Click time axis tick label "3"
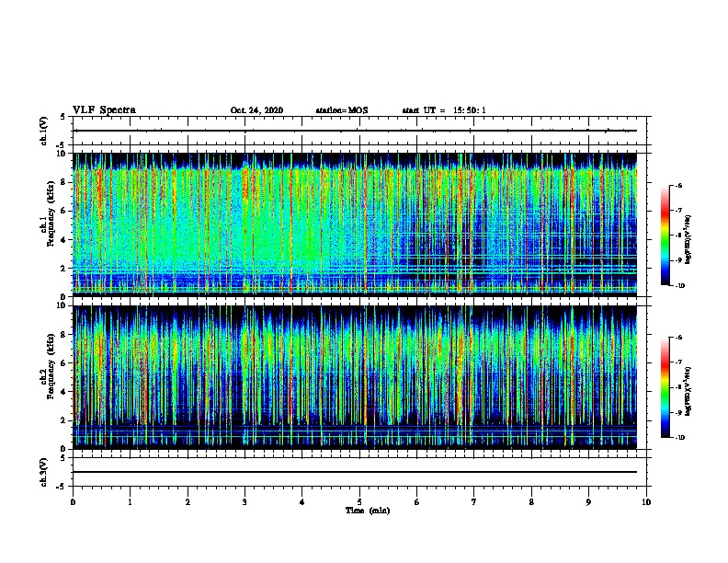728x563 pixels. click(245, 502)
